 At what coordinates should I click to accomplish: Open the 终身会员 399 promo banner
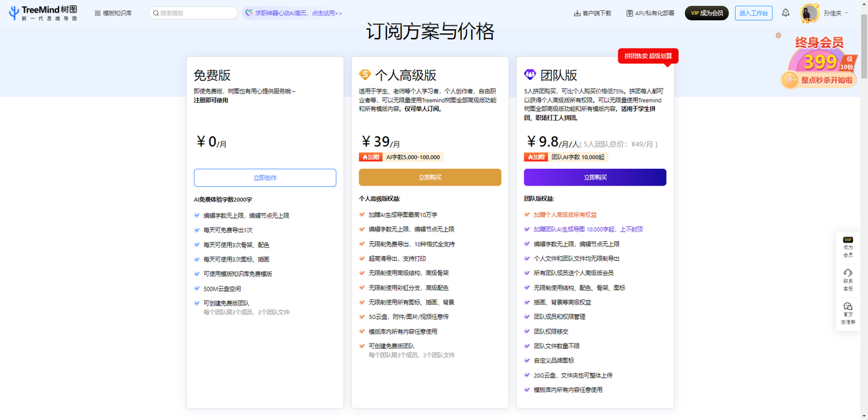pyautogui.click(x=818, y=62)
